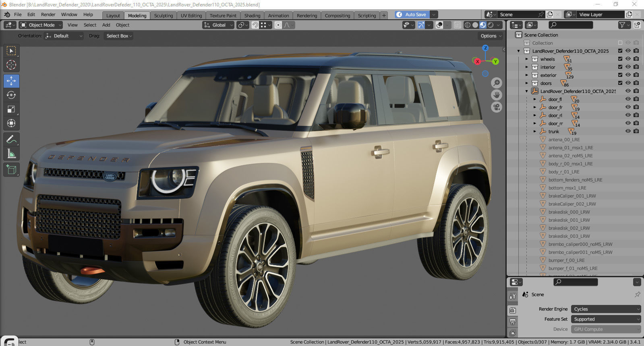Screen dimensions: 644x346
Task: Toggle snapping magnet in header
Action: 255,25
